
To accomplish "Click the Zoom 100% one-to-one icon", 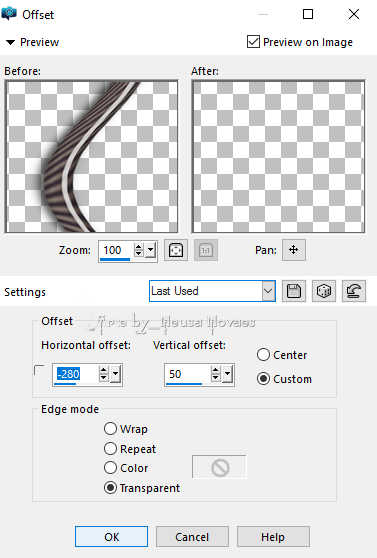I will 206,250.
